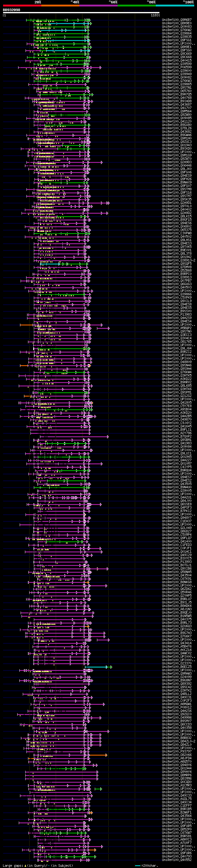Select hit label UniRef100_Q84JV0
This screenshot has width=197, height=868.
coord(177,501)
